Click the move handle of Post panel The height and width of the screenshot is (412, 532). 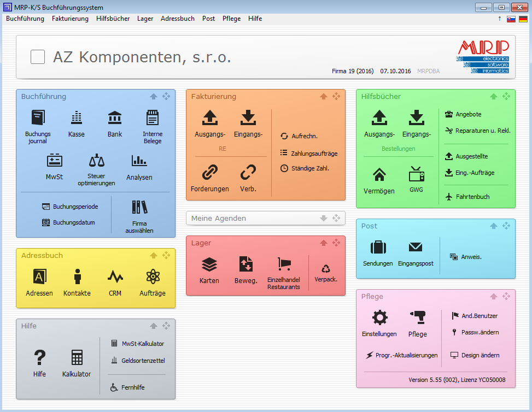506,226
